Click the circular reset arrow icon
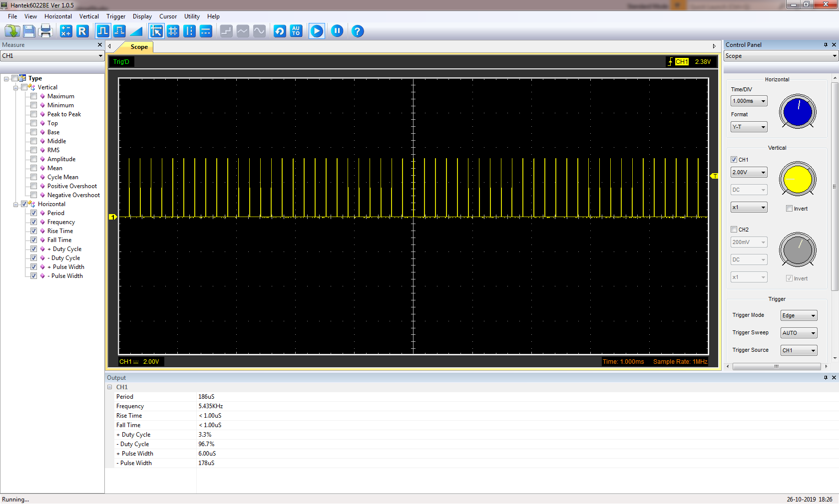This screenshot has height=504, width=839. pyautogui.click(x=280, y=31)
